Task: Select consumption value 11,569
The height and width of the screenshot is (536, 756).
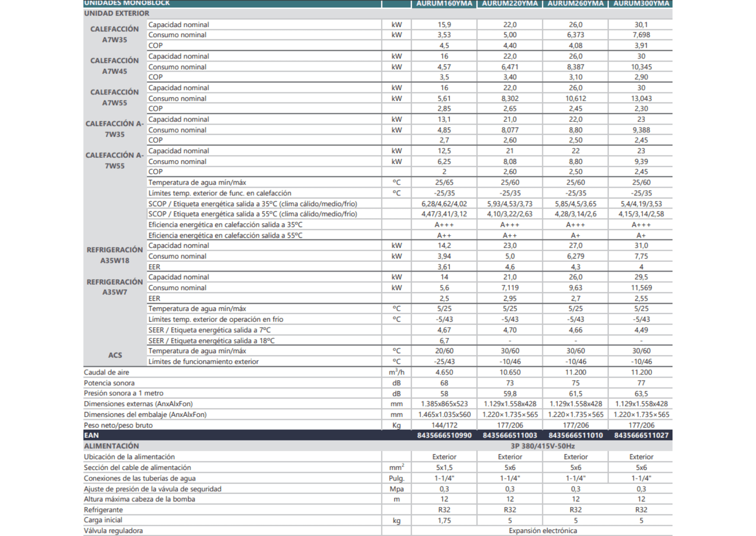Action: click(641, 288)
